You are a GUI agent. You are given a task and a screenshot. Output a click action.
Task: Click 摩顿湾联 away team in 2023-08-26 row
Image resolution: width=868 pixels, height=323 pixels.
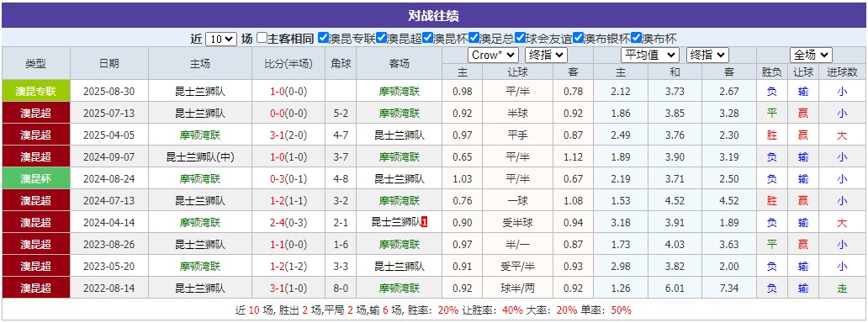coord(400,244)
